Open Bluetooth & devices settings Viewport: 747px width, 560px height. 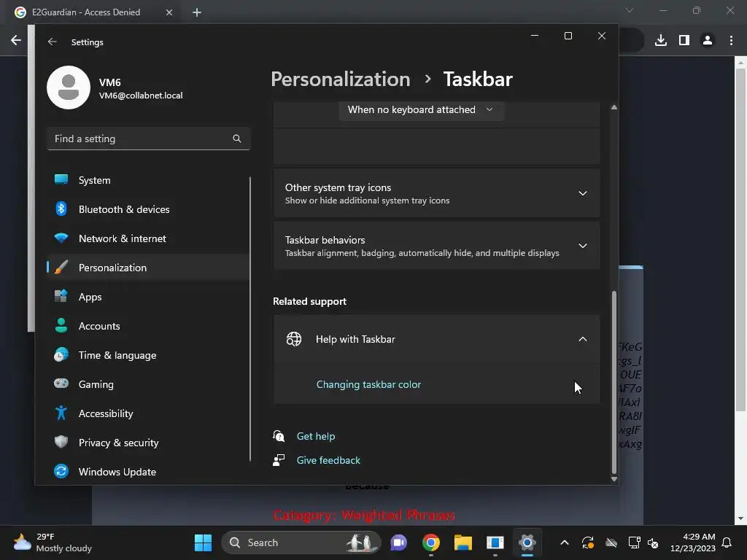pyautogui.click(x=147, y=209)
